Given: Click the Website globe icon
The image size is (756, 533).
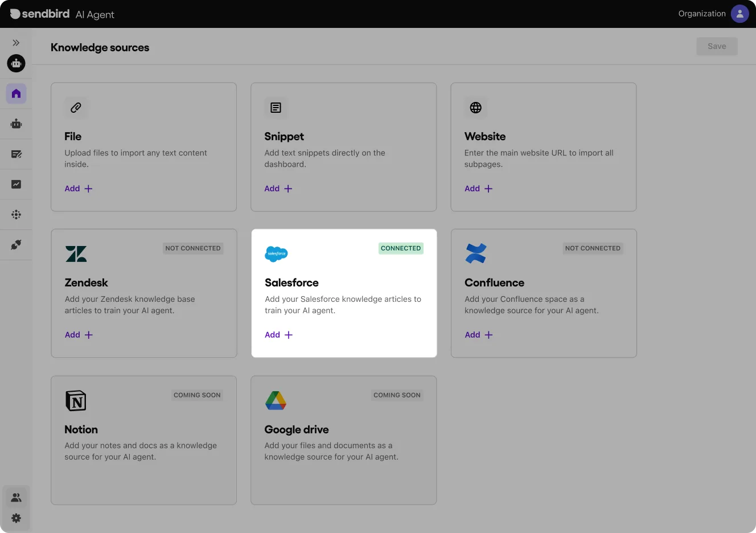Looking at the screenshot, I should tap(475, 107).
